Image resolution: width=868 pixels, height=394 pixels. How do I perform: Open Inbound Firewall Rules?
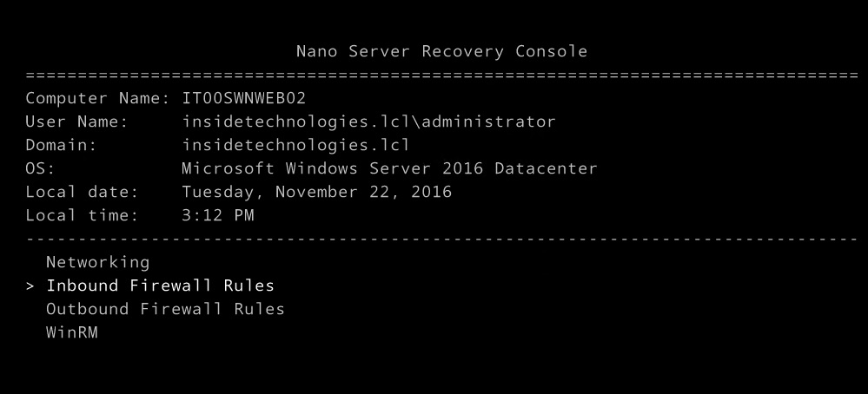coord(160,286)
